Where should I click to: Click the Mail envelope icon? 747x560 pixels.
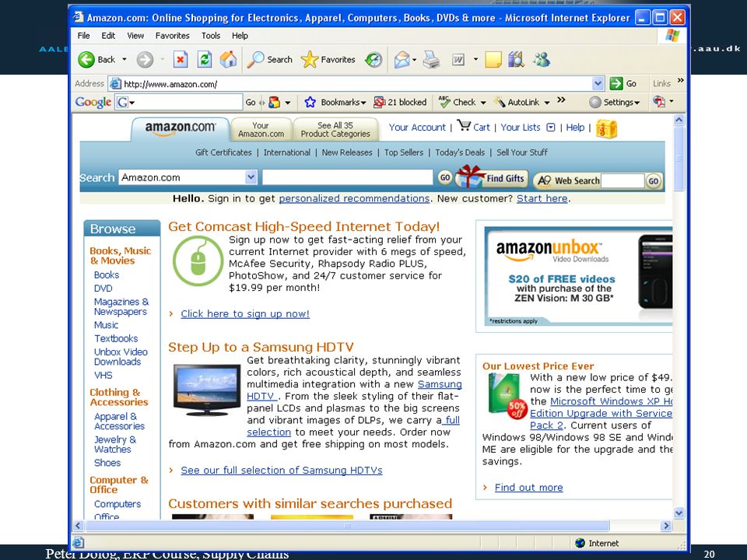[x=402, y=60]
